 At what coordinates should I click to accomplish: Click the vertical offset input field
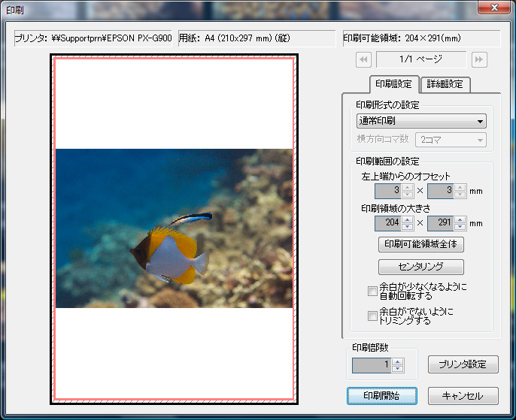coord(440,191)
